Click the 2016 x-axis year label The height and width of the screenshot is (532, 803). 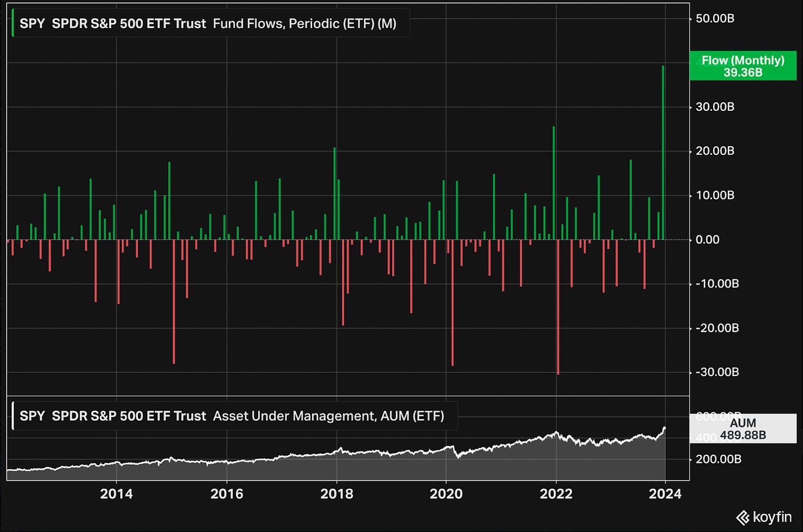[226, 493]
